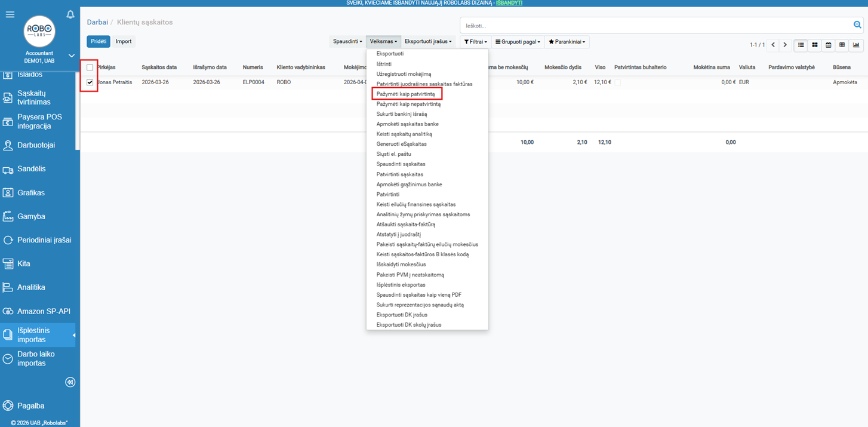The width and height of the screenshot is (868, 427).
Task: Open Kita sidebar section
Action: pos(38,263)
